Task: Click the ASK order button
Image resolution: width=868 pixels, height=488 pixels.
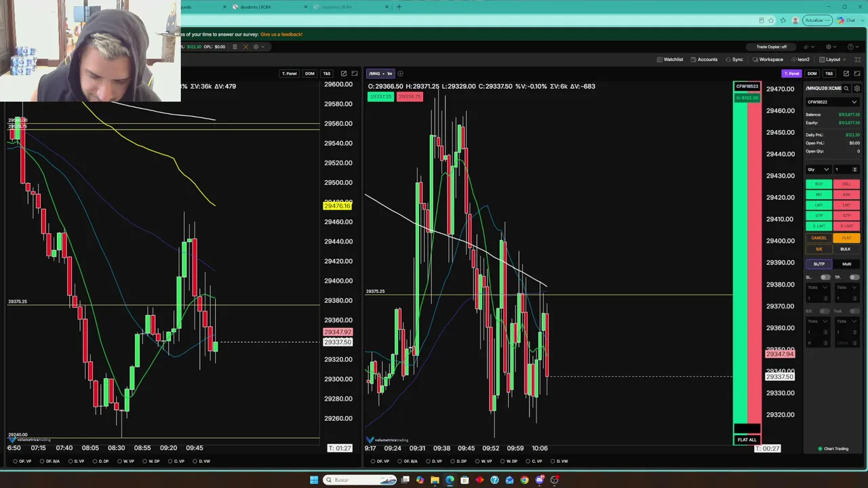Action: [x=846, y=195]
